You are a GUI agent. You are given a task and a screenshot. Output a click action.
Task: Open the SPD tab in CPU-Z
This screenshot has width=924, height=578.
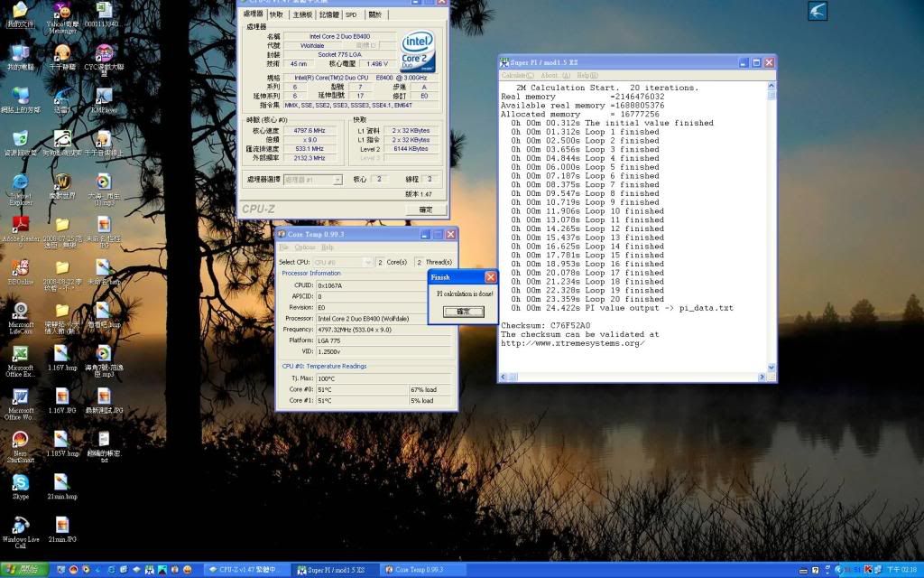click(x=352, y=14)
